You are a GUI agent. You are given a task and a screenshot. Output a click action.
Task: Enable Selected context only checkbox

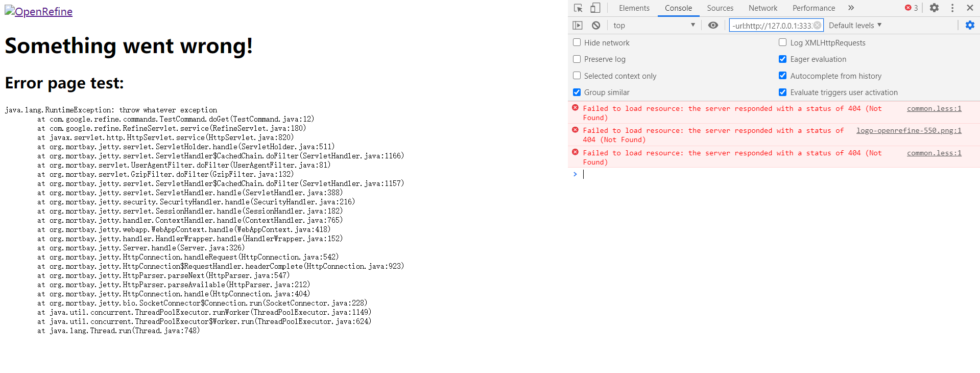coord(577,76)
